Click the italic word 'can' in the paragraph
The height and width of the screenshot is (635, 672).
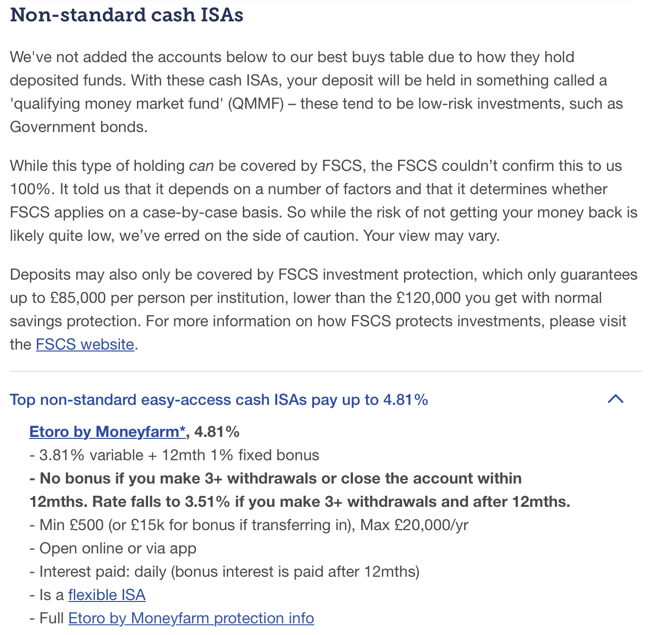(202, 166)
